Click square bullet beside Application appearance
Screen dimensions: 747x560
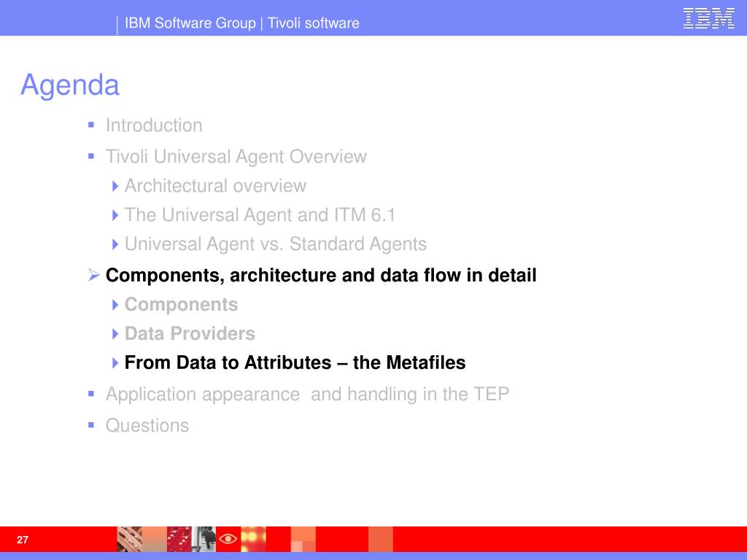91,394
